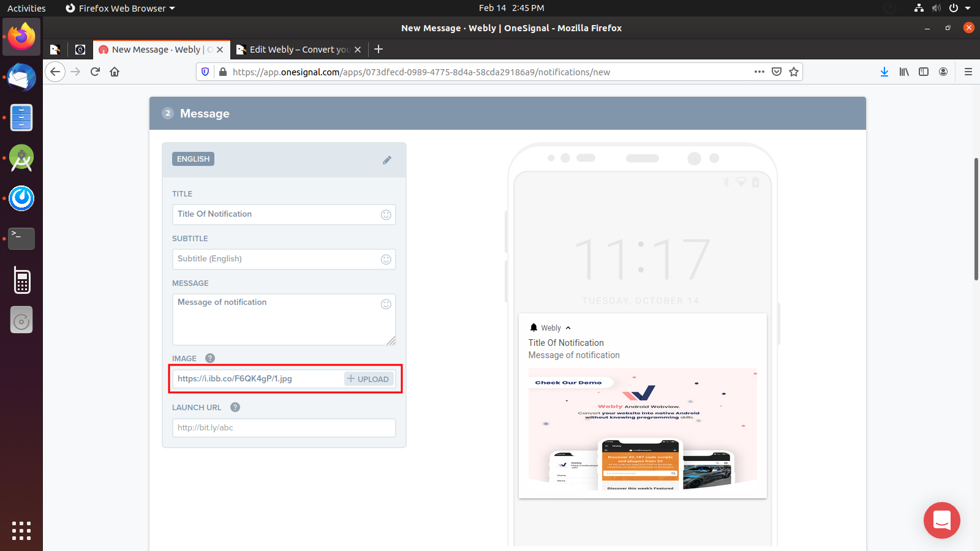Go back to previous page in Firefox

tap(55, 72)
